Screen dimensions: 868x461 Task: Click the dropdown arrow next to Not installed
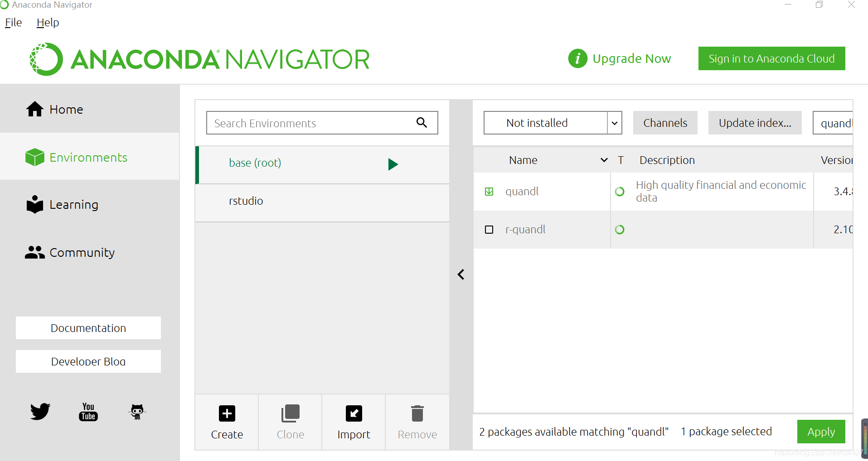[615, 123]
